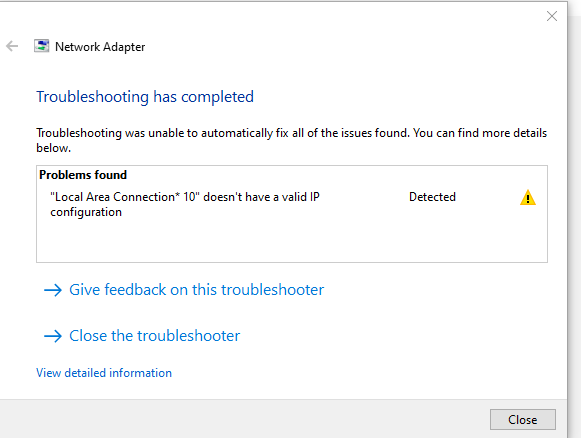Screen dimensions: 581x438
Task: Open View detailed information
Action: coord(104,373)
